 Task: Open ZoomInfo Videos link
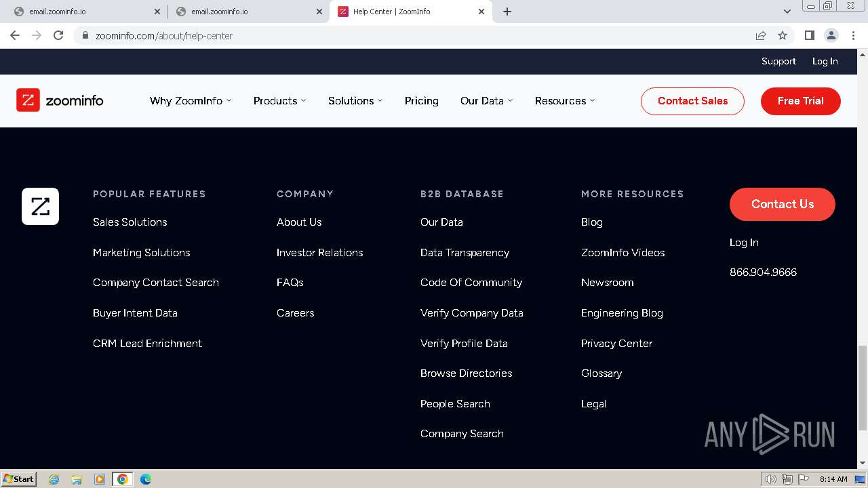pyautogui.click(x=623, y=252)
